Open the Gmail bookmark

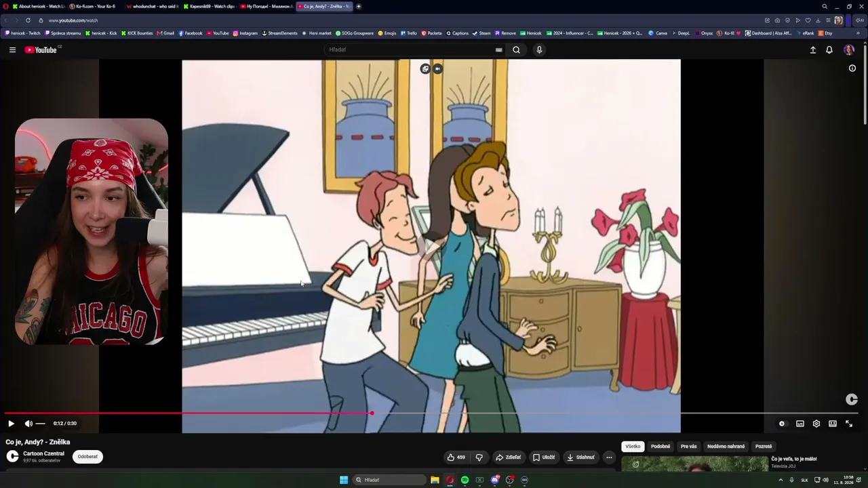[165, 33]
